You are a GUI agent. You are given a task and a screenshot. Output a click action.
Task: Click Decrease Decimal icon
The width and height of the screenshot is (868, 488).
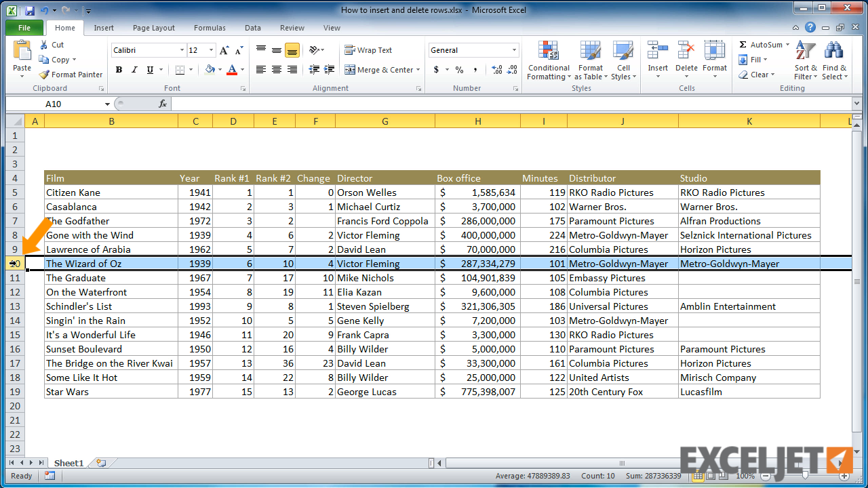512,70
